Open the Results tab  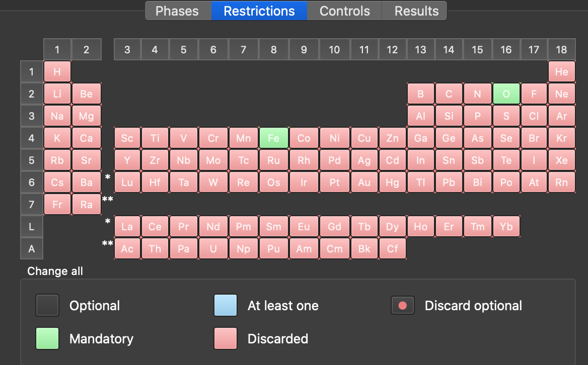[x=416, y=11]
